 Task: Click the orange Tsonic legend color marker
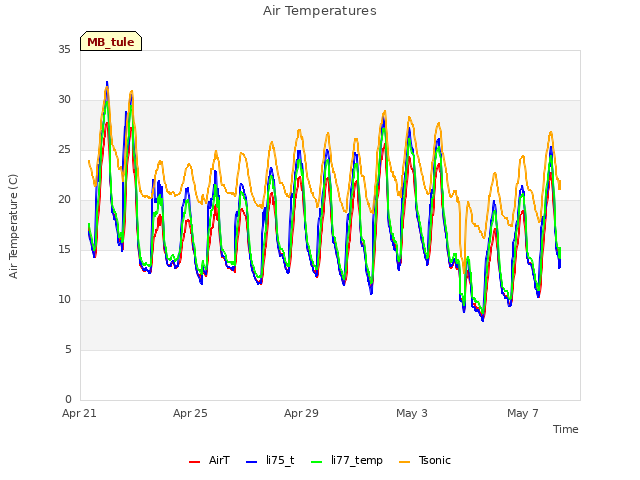[404, 462]
